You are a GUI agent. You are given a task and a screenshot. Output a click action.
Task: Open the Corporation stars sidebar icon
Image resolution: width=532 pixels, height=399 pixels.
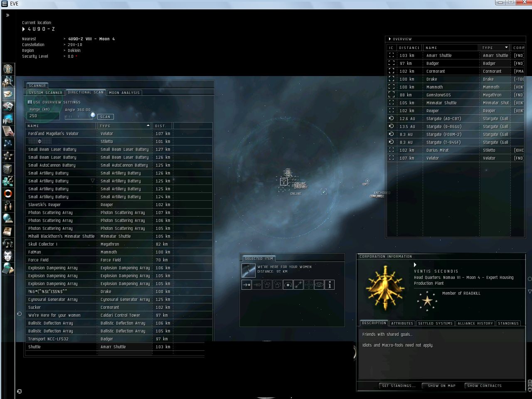[8, 156]
